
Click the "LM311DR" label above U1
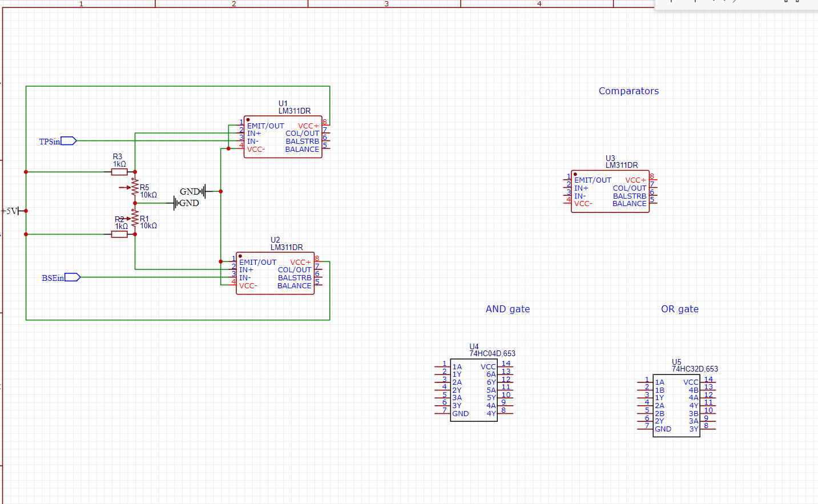(295, 111)
